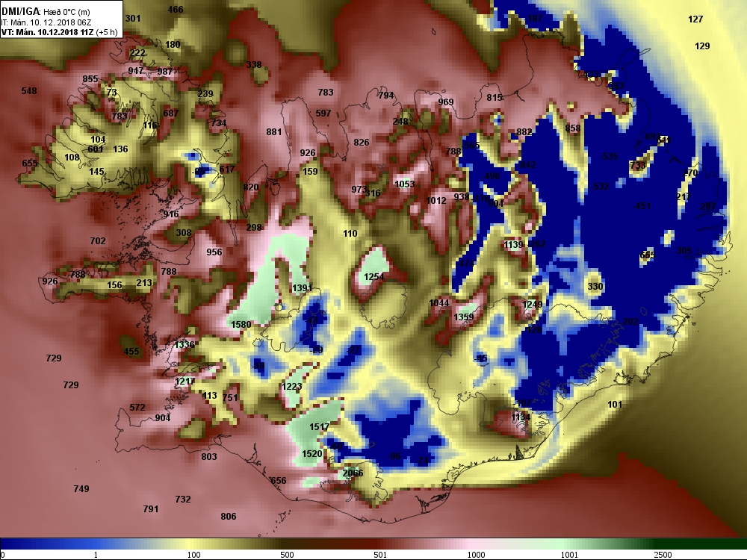This screenshot has height=560, width=747.
Task: Click the map value 794
Action: pyautogui.click(x=386, y=96)
